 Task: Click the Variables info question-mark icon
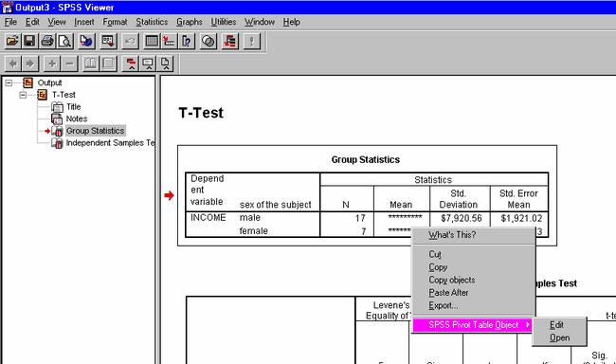click(x=187, y=41)
